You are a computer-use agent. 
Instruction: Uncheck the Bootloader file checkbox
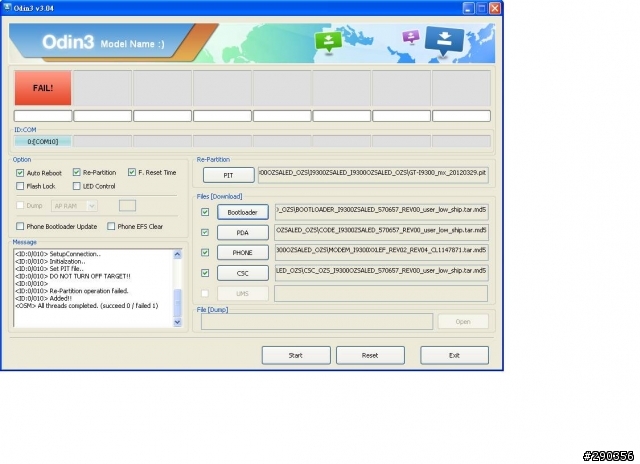[x=205, y=212]
